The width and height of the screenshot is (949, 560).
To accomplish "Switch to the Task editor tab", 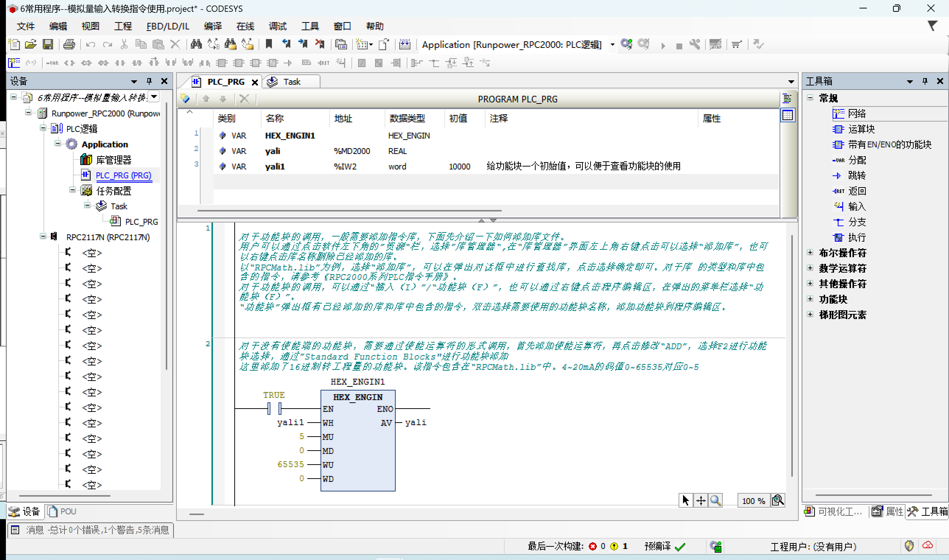I will [x=291, y=82].
